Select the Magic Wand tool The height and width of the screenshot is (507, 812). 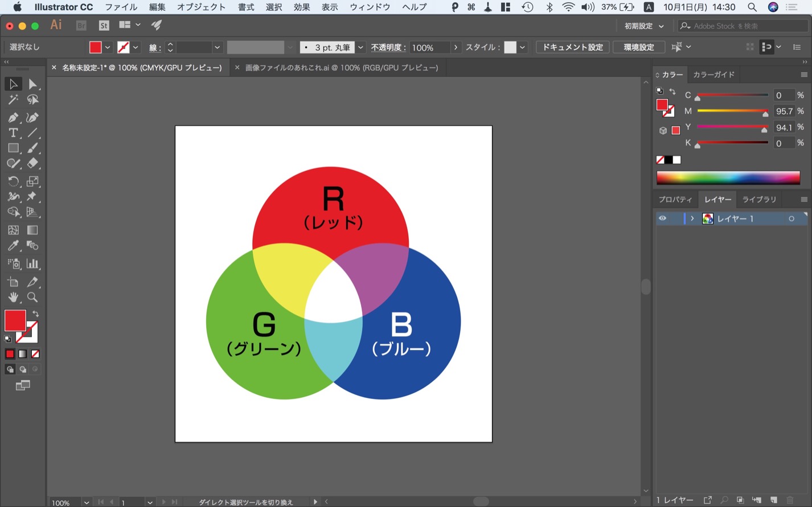[x=13, y=100]
